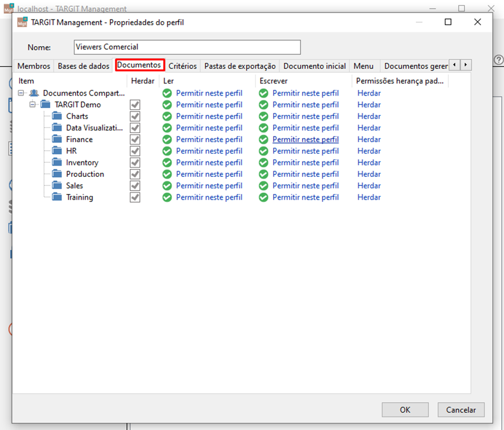Screen dimensions: 504x430
Task: Switch to the Bases de dados tab
Action: point(84,66)
